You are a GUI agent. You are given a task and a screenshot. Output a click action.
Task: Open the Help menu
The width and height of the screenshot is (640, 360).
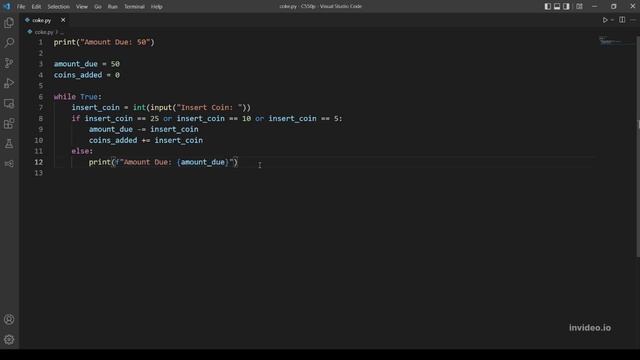click(156, 7)
